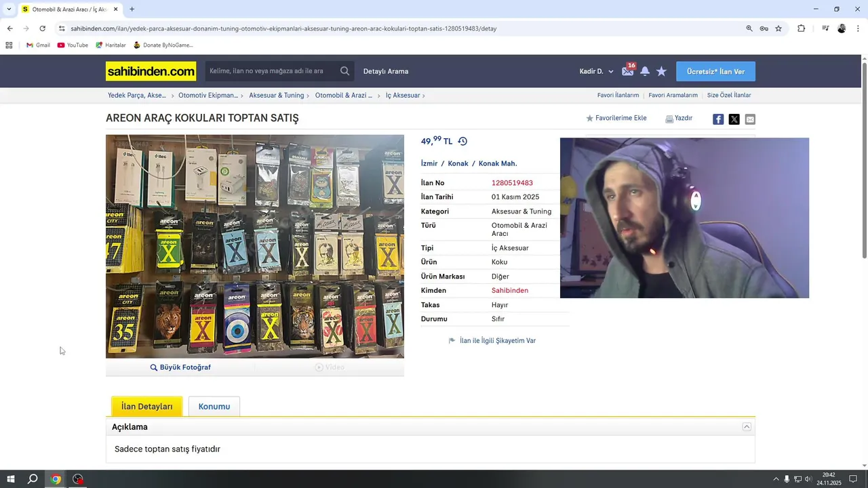This screenshot has height=488, width=868.
Task: Open browser zoom magnifier icon
Action: (749, 28)
